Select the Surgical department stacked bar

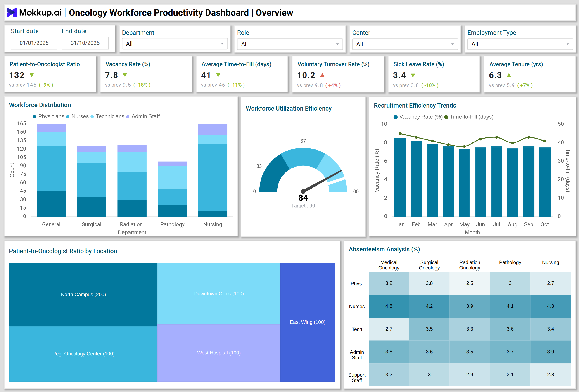coord(91,181)
